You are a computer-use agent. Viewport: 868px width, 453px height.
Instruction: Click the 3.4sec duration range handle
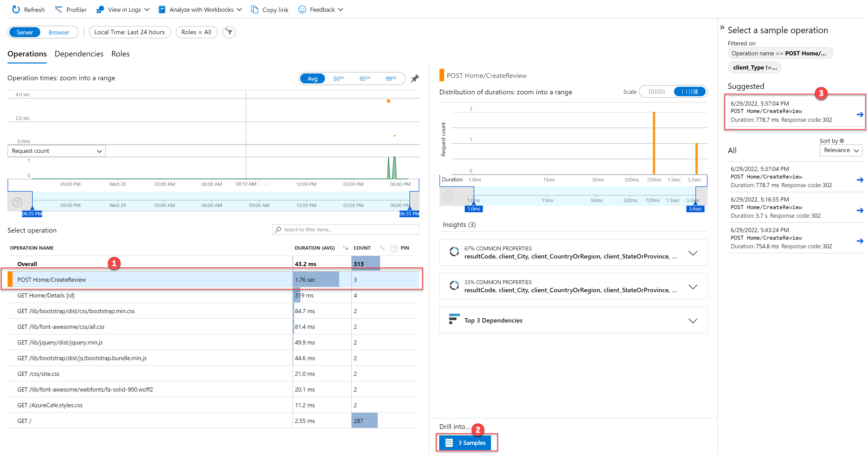click(695, 209)
